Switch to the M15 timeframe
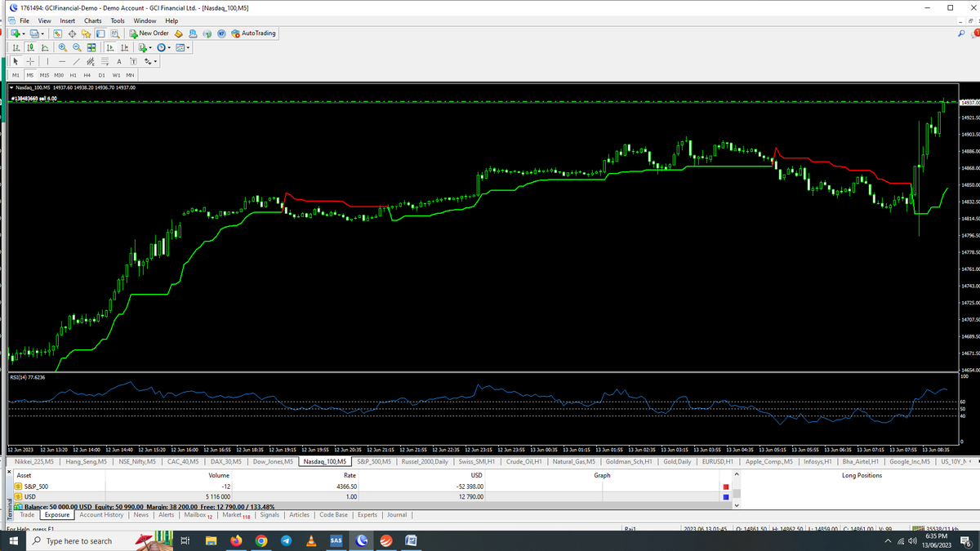Screen dimensions: 980x551 click(44, 75)
